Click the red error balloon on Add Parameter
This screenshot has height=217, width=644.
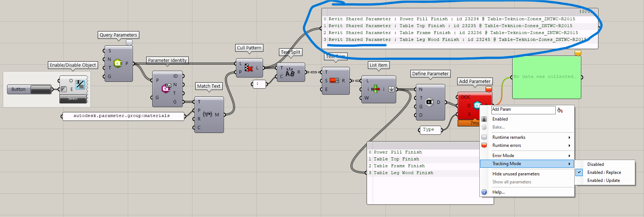click(489, 89)
